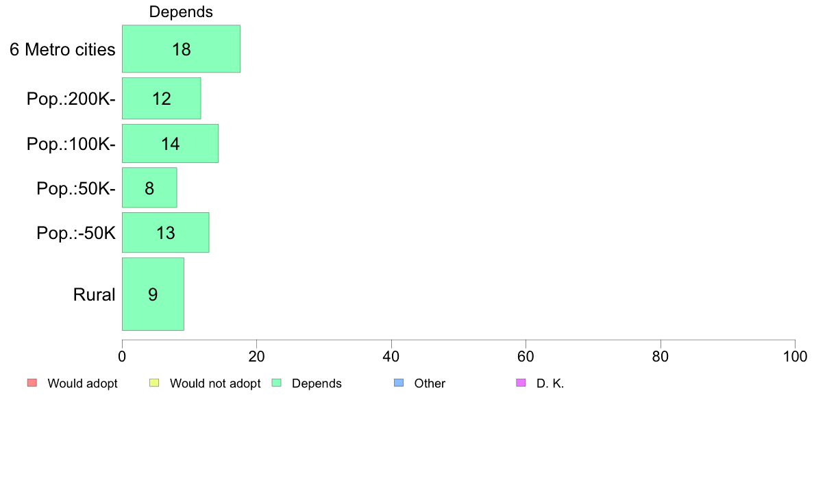Click the green Depends legend swatch
814x504 pixels.
277,383
